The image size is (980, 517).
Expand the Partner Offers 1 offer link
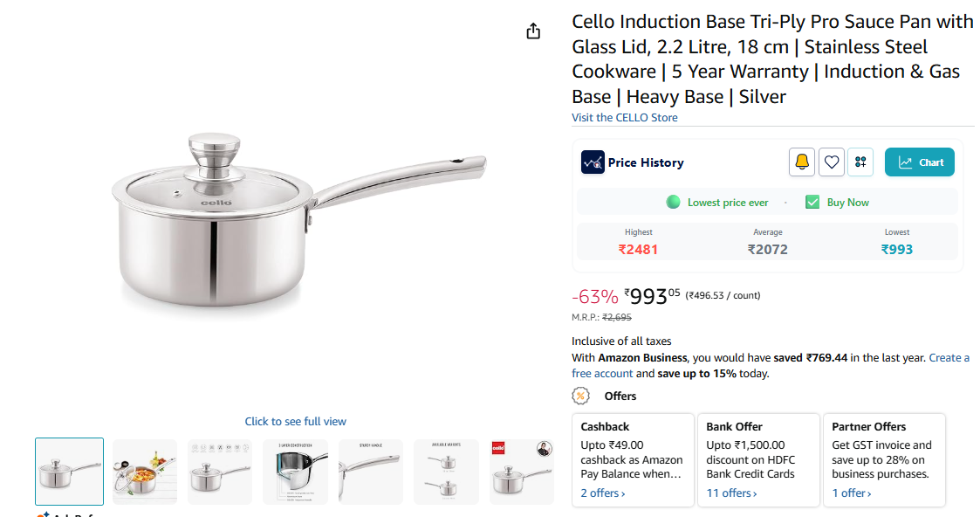(x=850, y=493)
